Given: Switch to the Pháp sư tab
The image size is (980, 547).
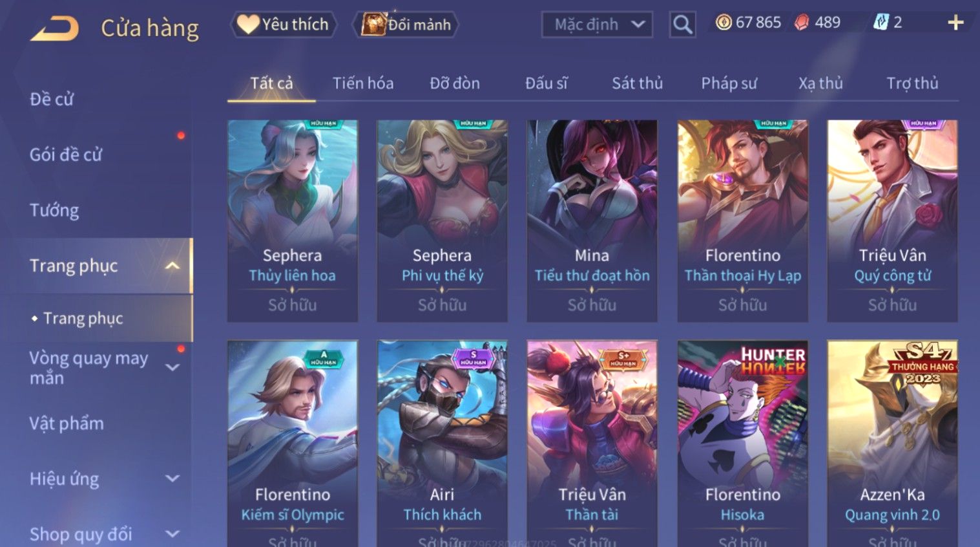Looking at the screenshot, I should click(x=729, y=83).
